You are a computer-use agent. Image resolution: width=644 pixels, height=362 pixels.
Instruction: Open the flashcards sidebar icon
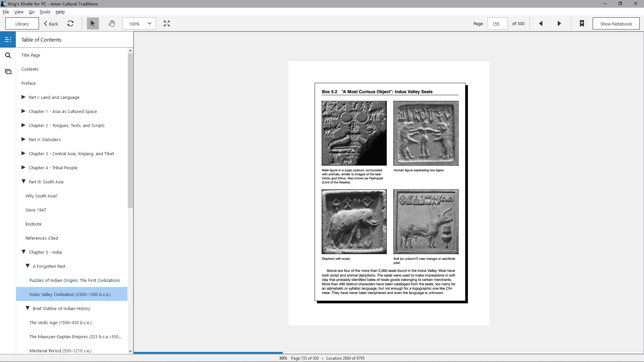point(8,71)
